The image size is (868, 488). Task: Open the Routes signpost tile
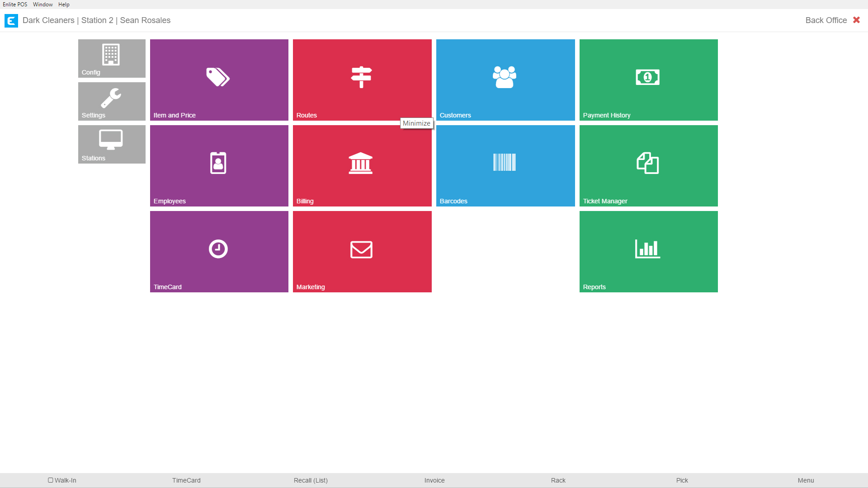coord(362,80)
